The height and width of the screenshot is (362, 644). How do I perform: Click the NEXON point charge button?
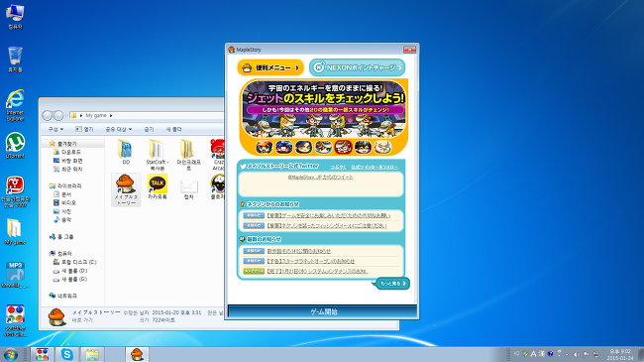point(357,67)
